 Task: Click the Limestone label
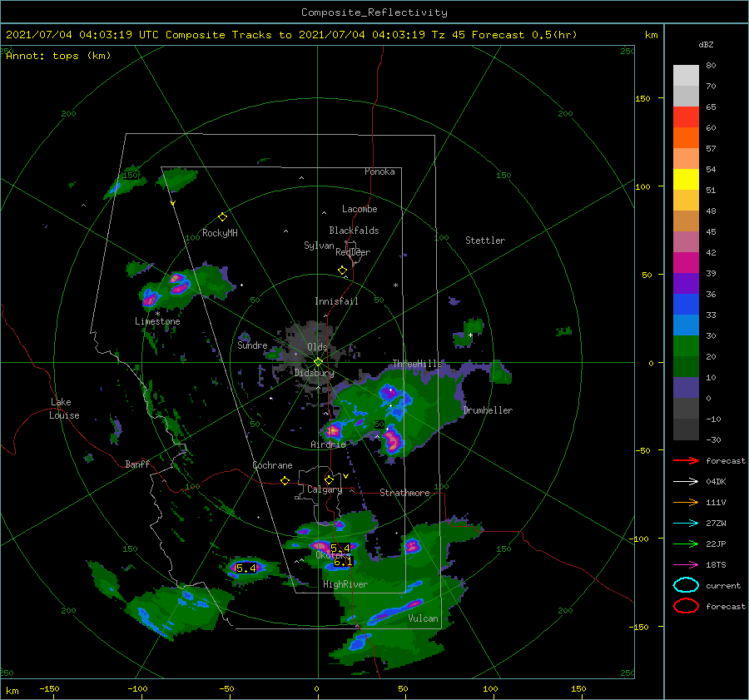tap(157, 321)
